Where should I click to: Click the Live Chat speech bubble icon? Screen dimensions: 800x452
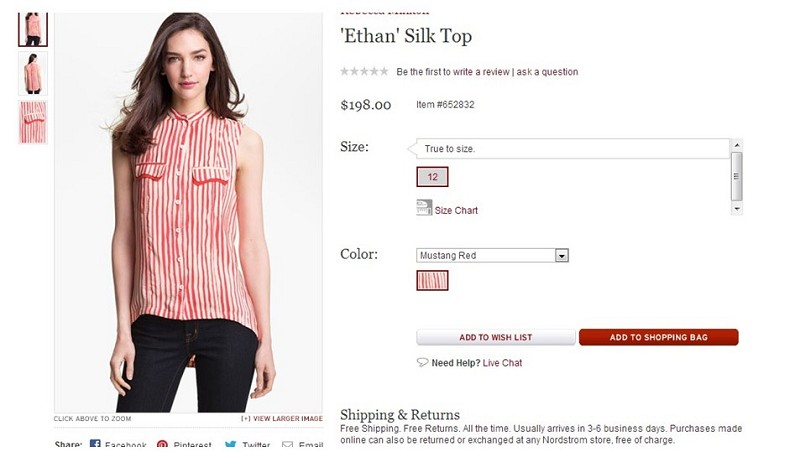(x=422, y=362)
